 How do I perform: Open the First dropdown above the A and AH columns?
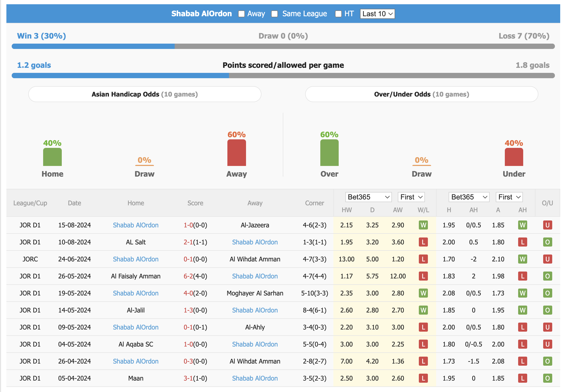click(509, 197)
